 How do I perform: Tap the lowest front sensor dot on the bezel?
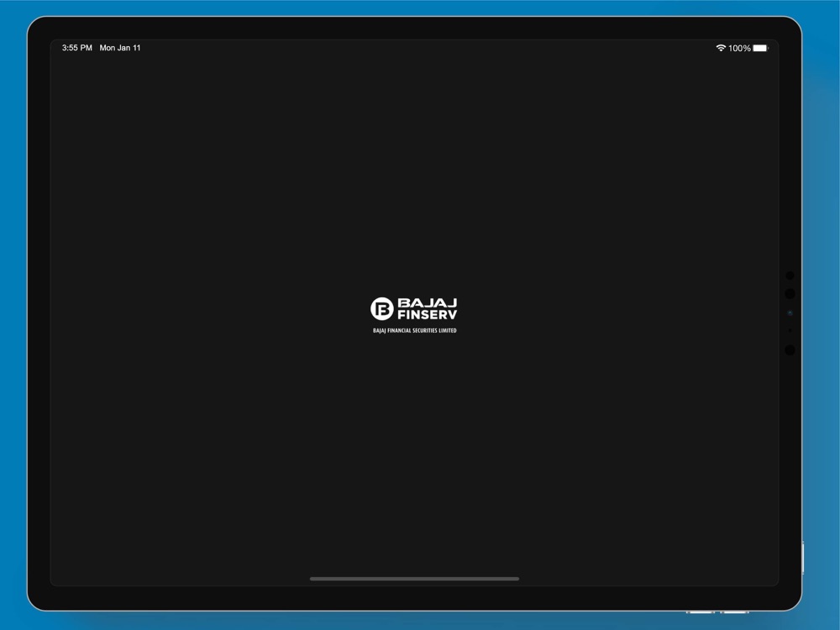pos(790,349)
